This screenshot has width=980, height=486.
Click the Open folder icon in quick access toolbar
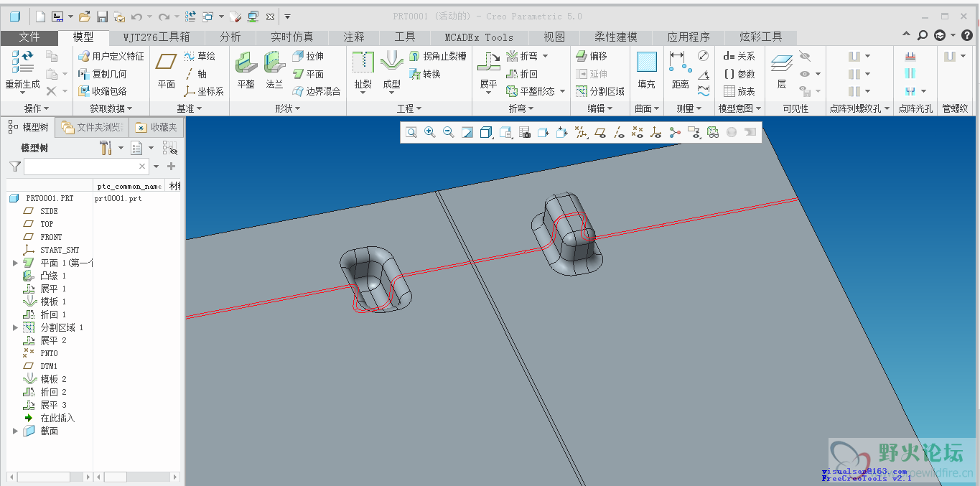coord(85,16)
